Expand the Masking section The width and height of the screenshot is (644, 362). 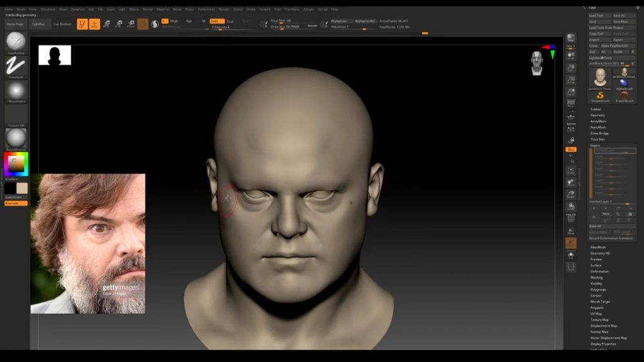596,278
